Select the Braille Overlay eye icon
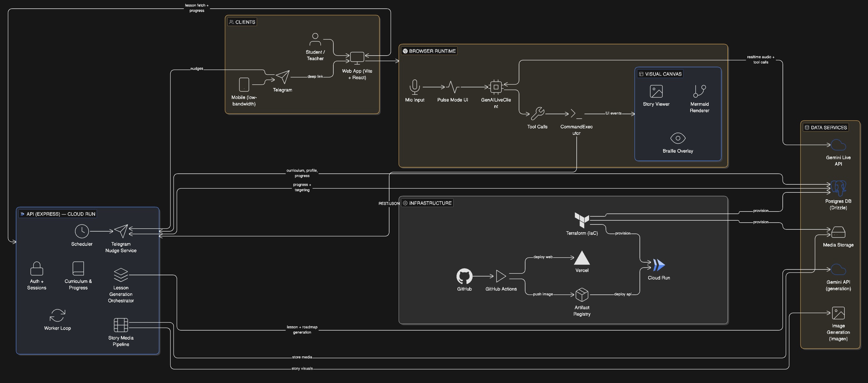Image resolution: width=868 pixels, height=383 pixels. [678, 138]
